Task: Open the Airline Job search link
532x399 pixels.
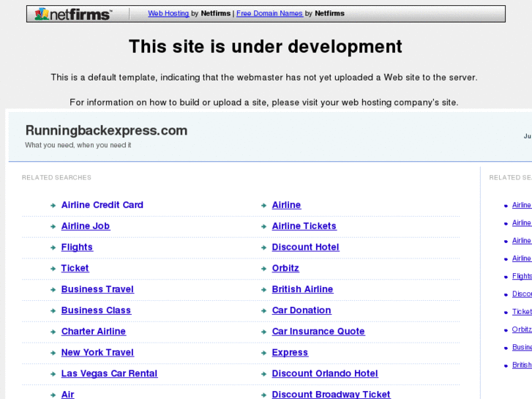Action: (86, 225)
